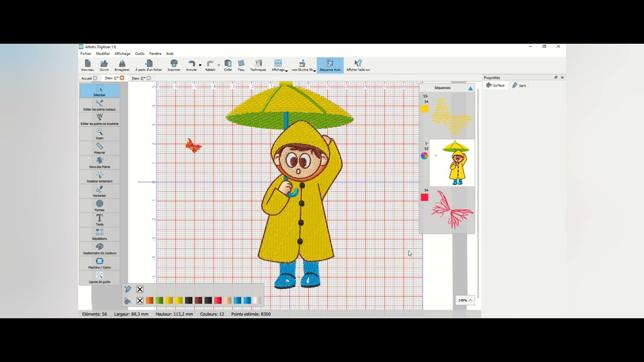The image size is (644, 362).
Task: Open the Affichage menu in the menu bar
Action: point(122,53)
